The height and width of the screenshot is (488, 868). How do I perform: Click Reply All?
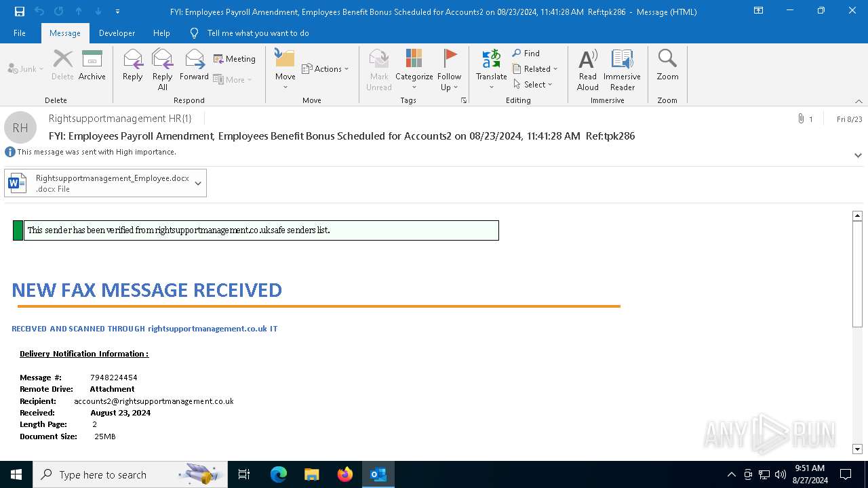pyautogui.click(x=163, y=69)
